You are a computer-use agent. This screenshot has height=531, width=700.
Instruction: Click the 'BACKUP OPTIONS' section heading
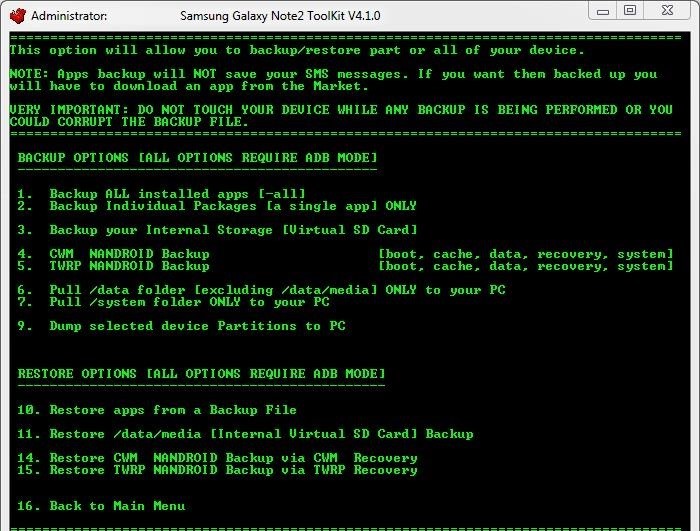(x=197, y=158)
